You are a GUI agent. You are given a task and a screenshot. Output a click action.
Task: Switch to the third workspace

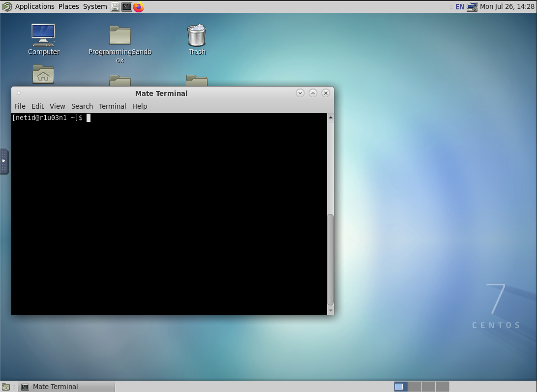[428, 387]
